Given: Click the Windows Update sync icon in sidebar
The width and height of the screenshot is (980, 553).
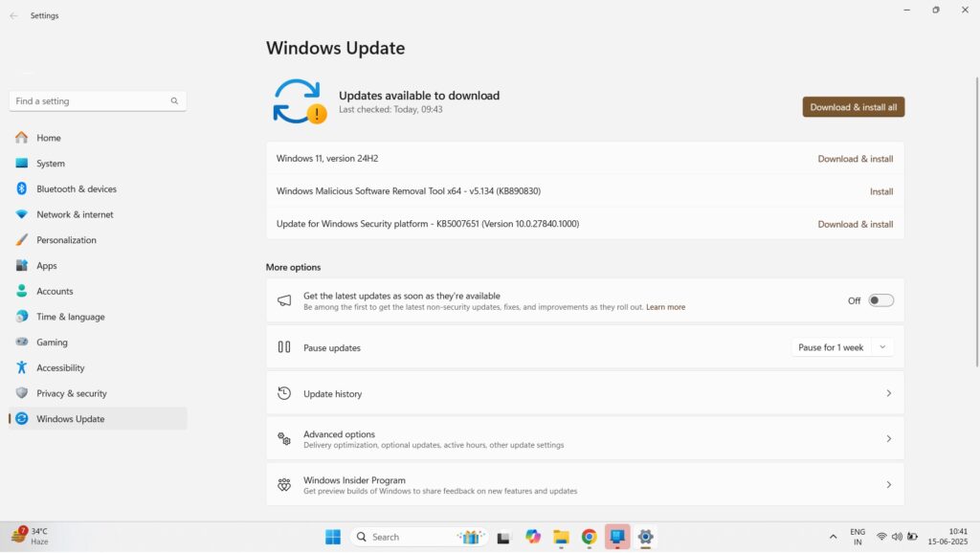Looking at the screenshot, I should [x=21, y=419].
